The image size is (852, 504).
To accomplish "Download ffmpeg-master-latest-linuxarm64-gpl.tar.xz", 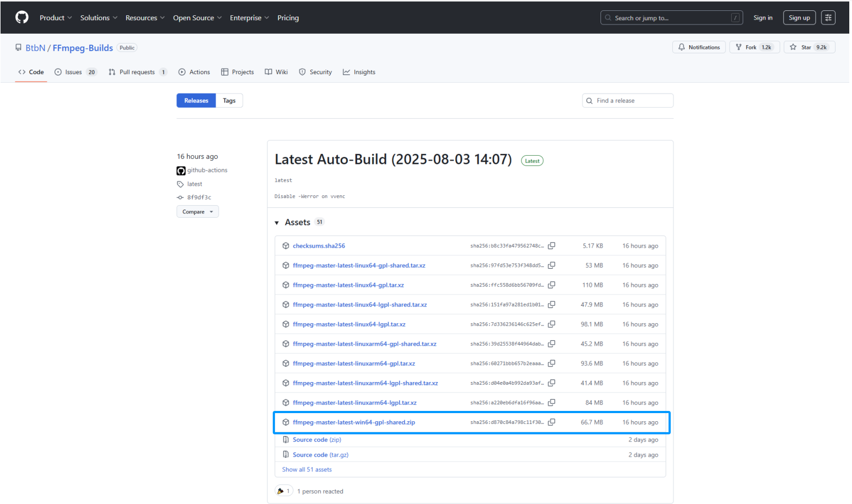I will pos(354,364).
